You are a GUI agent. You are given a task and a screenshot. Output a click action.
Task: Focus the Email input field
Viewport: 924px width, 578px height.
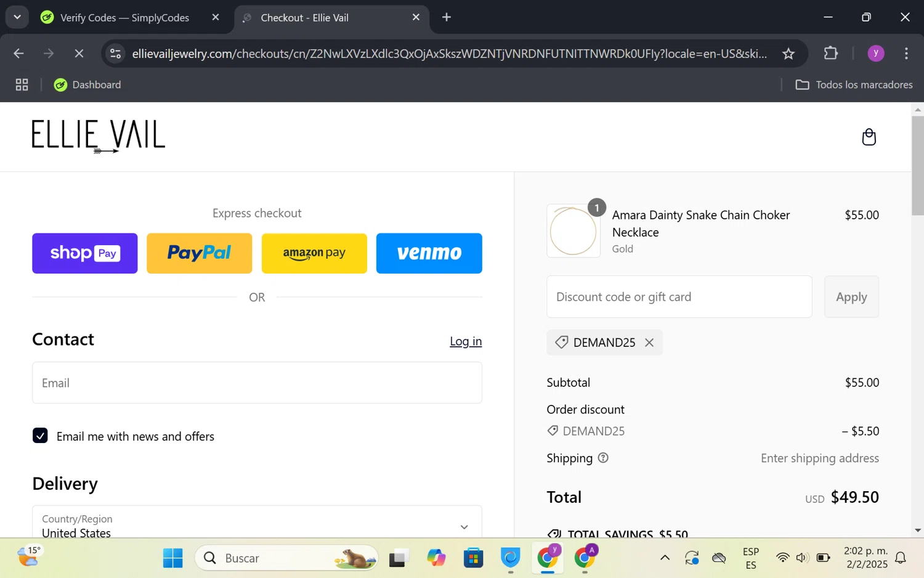click(x=257, y=383)
